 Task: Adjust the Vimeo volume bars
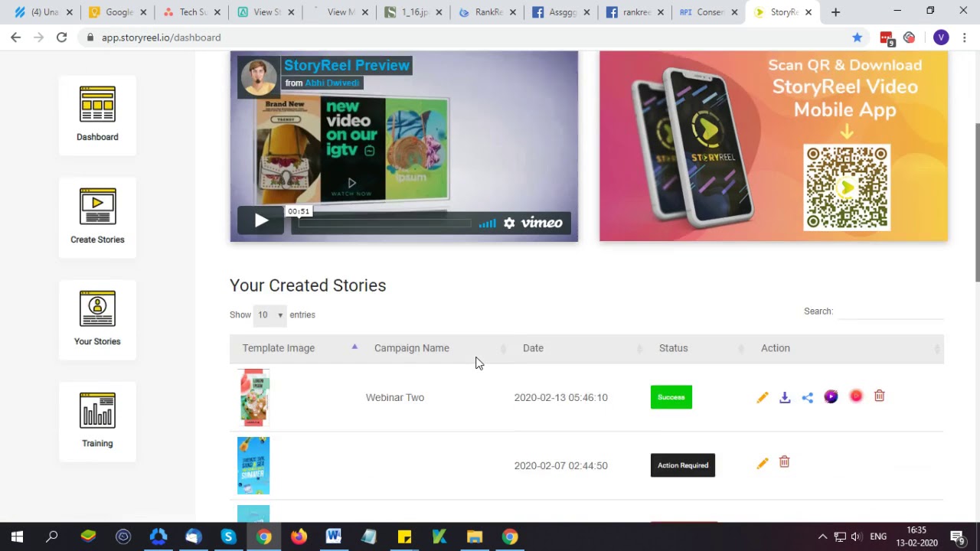click(487, 223)
